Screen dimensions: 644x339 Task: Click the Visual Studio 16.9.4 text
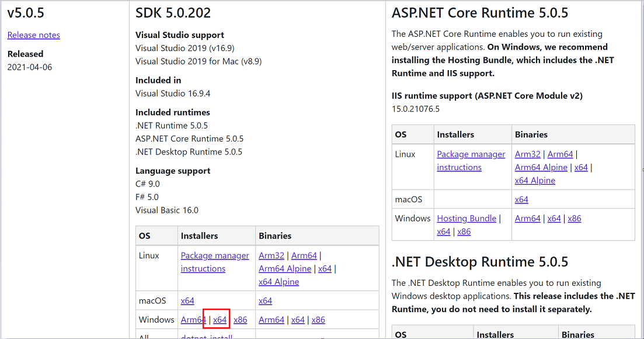tap(173, 94)
